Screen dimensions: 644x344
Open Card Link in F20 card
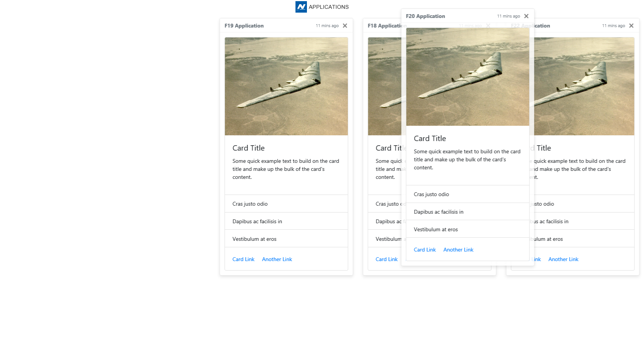point(425,250)
